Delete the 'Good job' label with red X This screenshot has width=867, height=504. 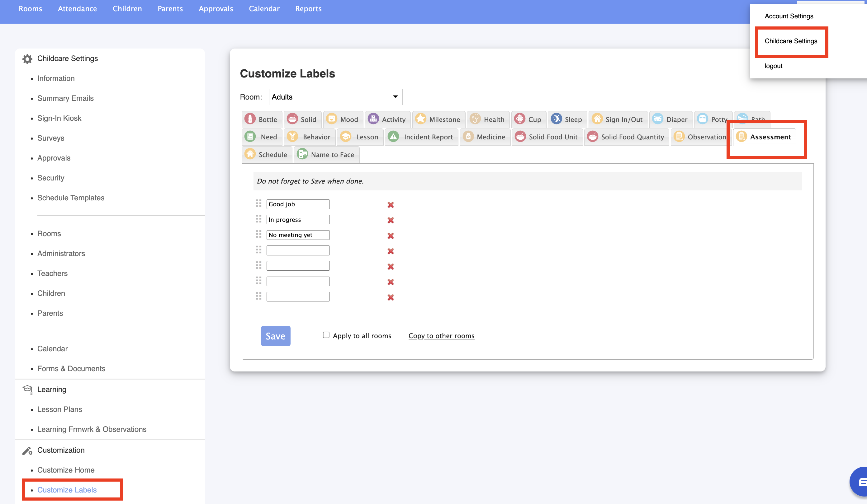391,205
